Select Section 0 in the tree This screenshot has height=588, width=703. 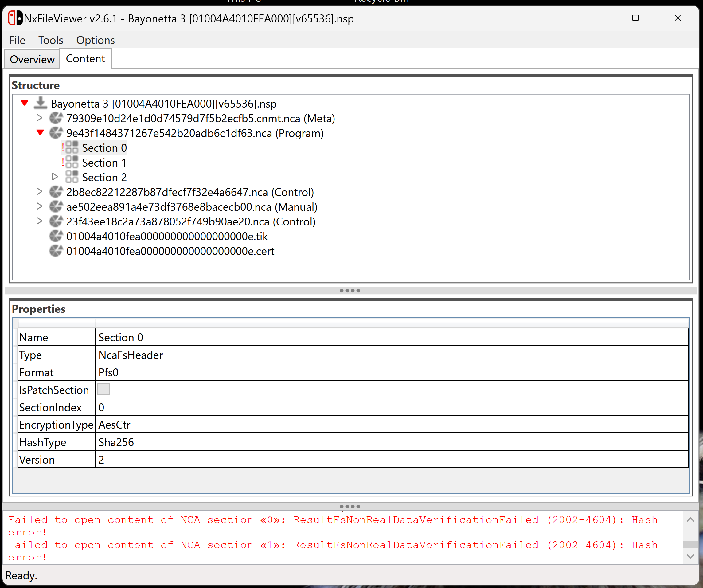pos(104,148)
